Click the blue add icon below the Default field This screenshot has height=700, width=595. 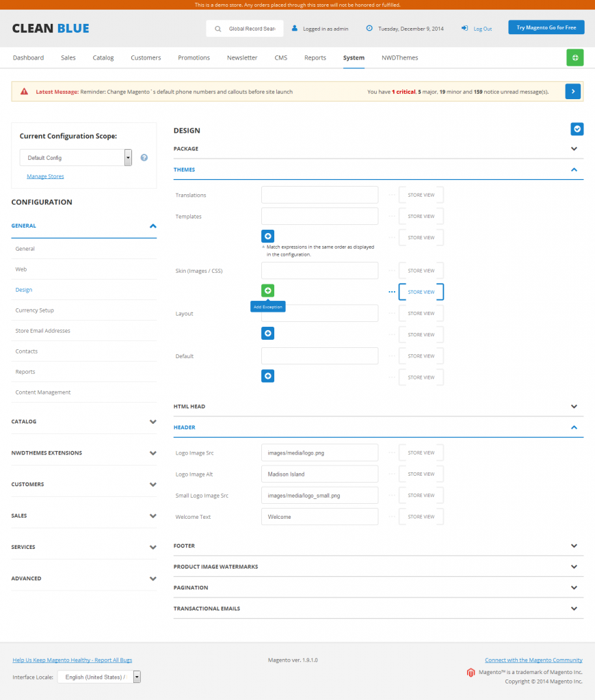coord(267,375)
